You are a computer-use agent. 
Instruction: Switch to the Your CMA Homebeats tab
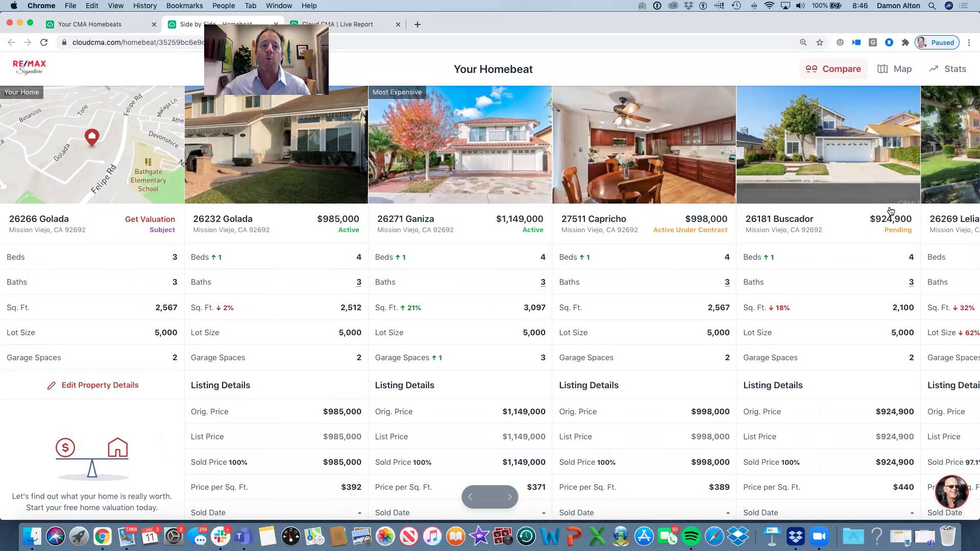[90, 24]
